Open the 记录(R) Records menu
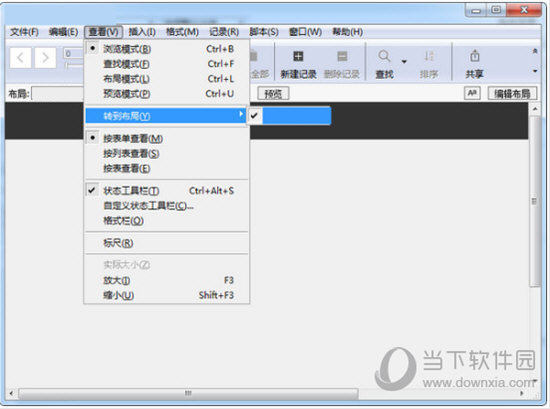 click(x=224, y=32)
